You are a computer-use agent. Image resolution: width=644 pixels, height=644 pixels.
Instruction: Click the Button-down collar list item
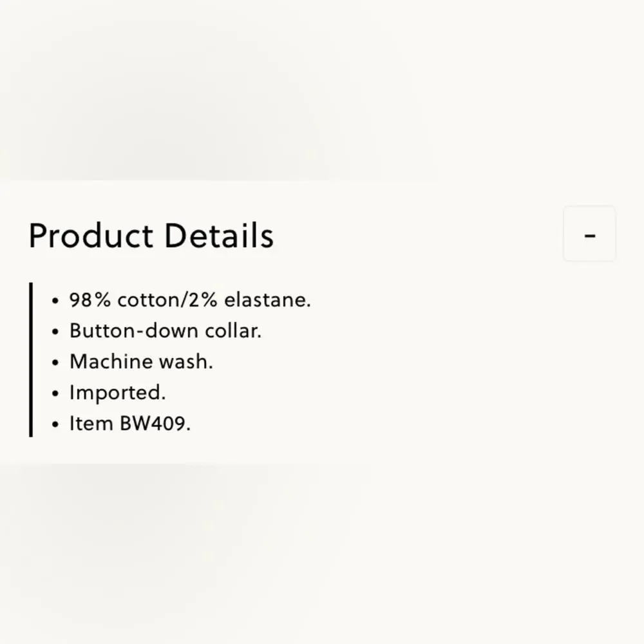(165, 330)
